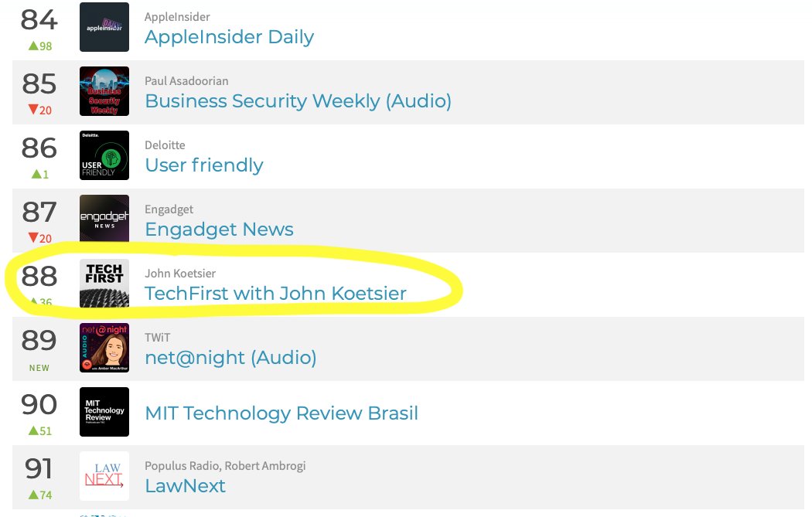Click the Business Security Weekly cover art

pos(104,91)
